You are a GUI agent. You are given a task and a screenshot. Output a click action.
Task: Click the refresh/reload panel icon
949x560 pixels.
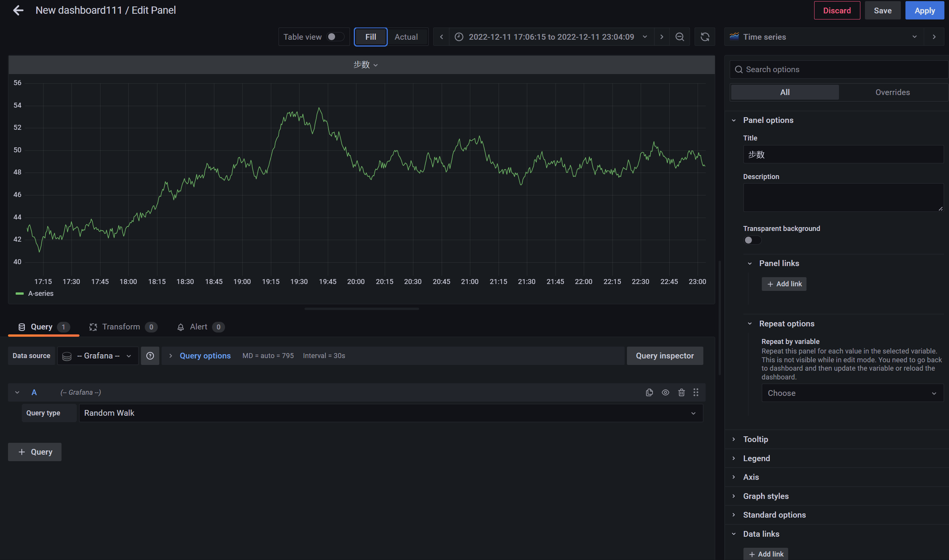pos(705,37)
